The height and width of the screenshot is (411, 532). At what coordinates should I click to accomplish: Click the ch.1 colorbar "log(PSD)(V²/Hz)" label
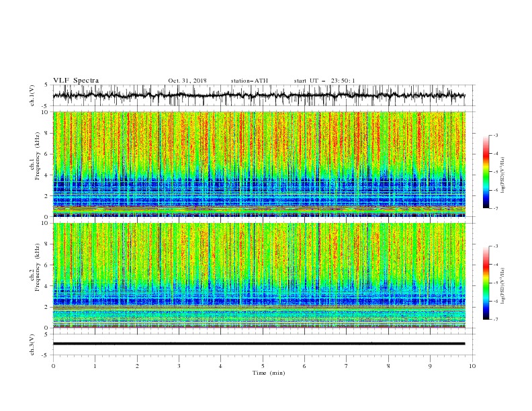click(503, 175)
